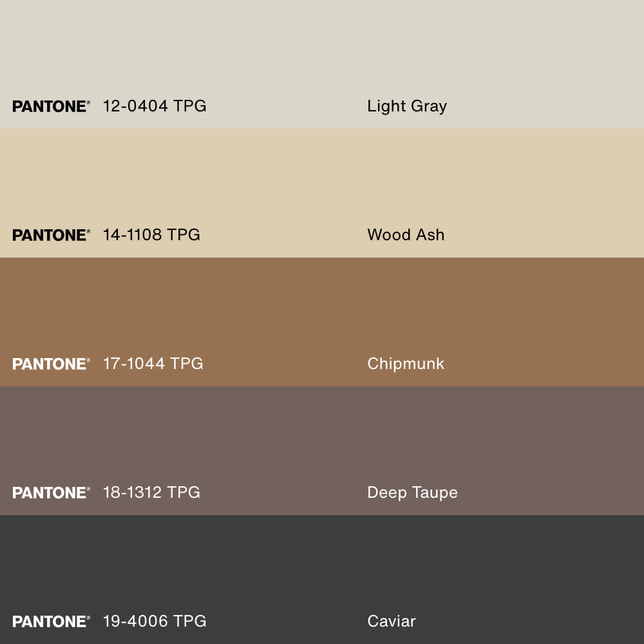
Task: Select the "Deep Taupe" name label
Action: click(412, 493)
